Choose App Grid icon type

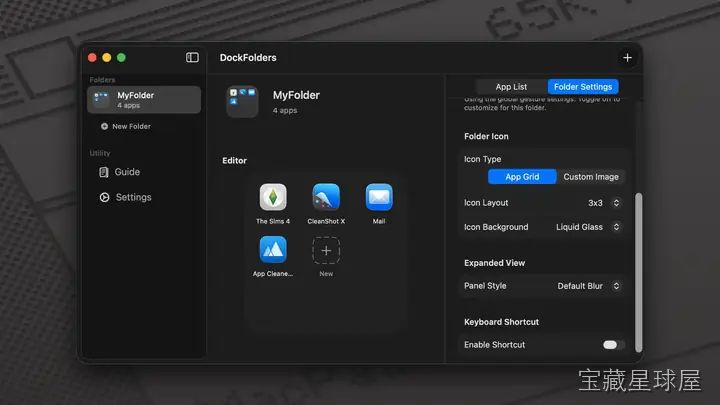(x=522, y=177)
